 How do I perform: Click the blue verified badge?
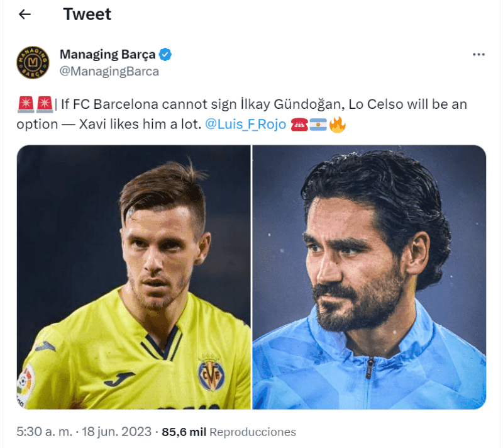pos(165,55)
